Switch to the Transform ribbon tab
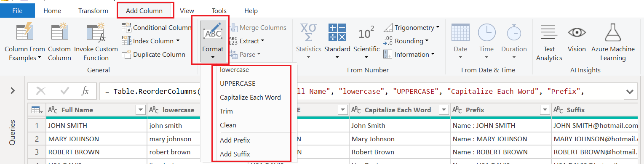 click(93, 11)
